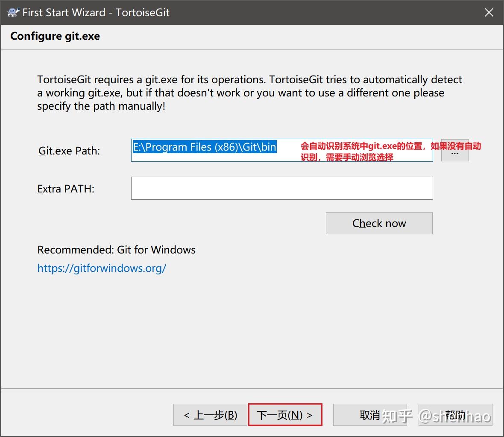Click inside the Extra PATH input field
The height and width of the screenshot is (437, 504).
281,188
